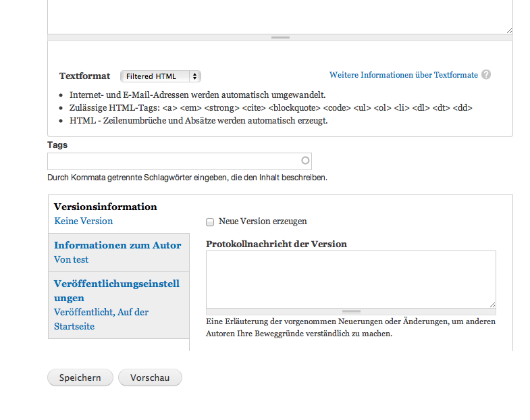Screen dimensions: 530x420
Task: Click corner resize handle of Protokollnachricht textarea
Action: pos(492,305)
